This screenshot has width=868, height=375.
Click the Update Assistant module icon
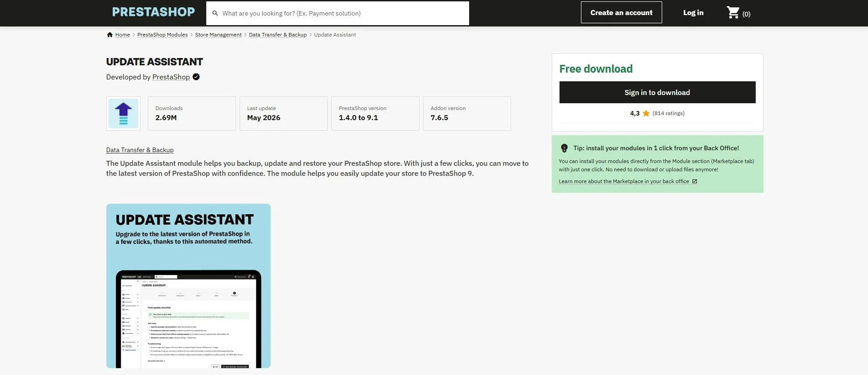123,113
